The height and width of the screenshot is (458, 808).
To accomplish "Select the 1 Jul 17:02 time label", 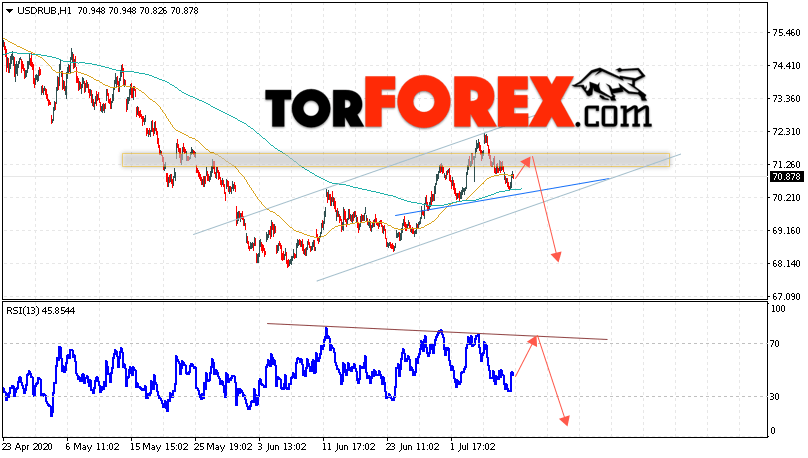I will (473, 447).
